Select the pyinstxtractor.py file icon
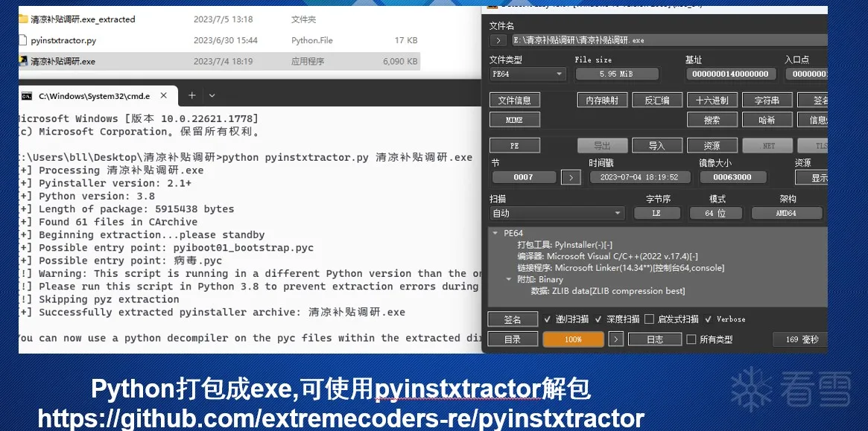This screenshot has width=868, height=431. tap(22, 40)
